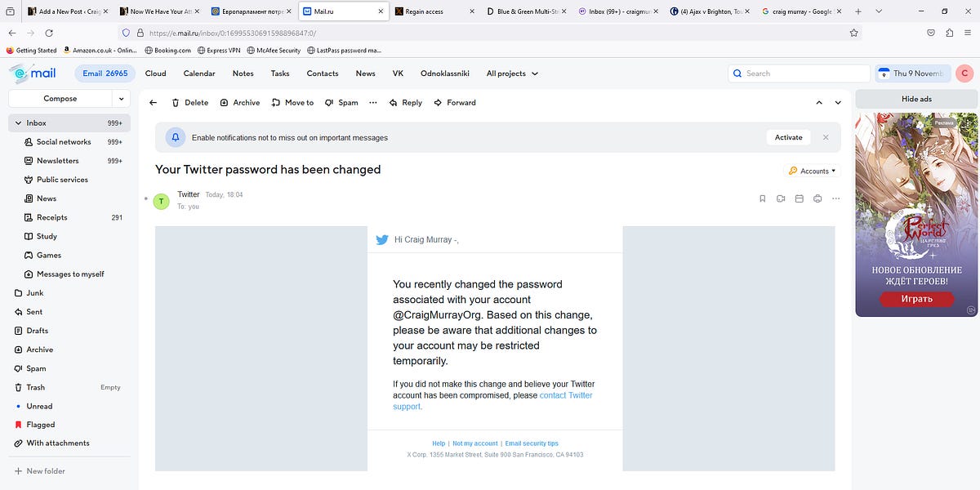Add email event to calendar
980x490 pixels.
pos(799,198)
